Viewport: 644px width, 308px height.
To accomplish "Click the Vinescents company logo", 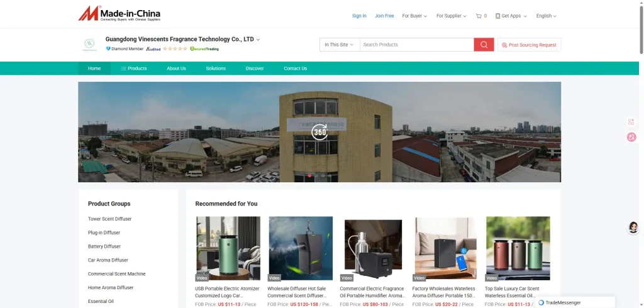I will click(89, 45).
